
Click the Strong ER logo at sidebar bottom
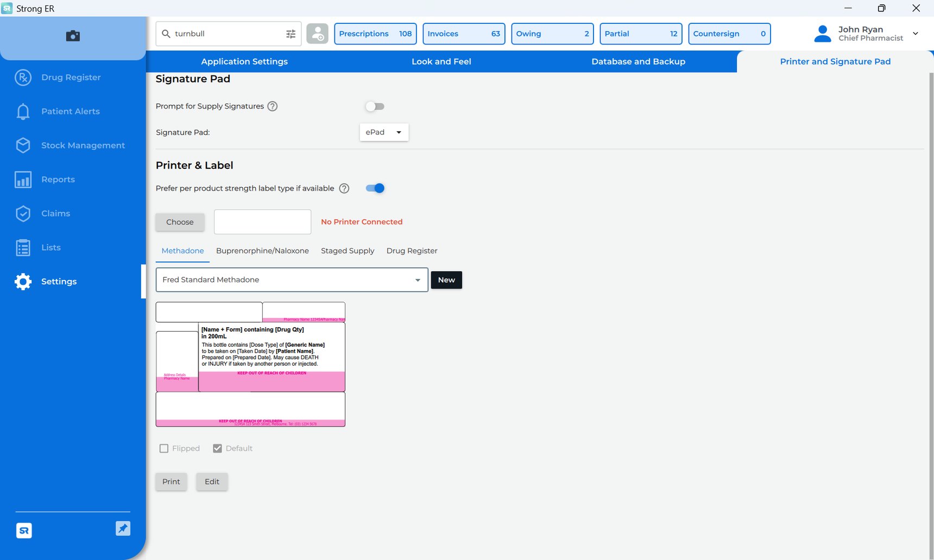24,531
